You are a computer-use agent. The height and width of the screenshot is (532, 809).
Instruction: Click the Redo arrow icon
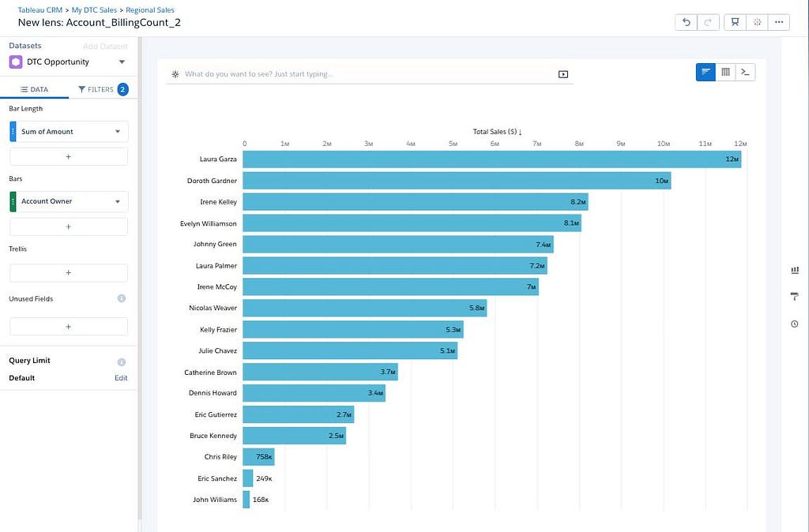[x=708, y=22]
